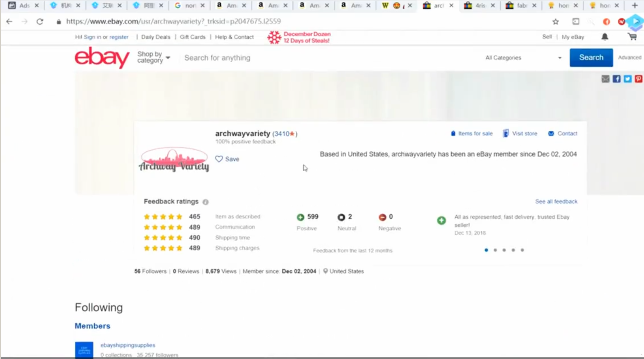Share the profile on Facebook icon
The width and height of the screenshot is (644, 359).
tap(617, 79)
